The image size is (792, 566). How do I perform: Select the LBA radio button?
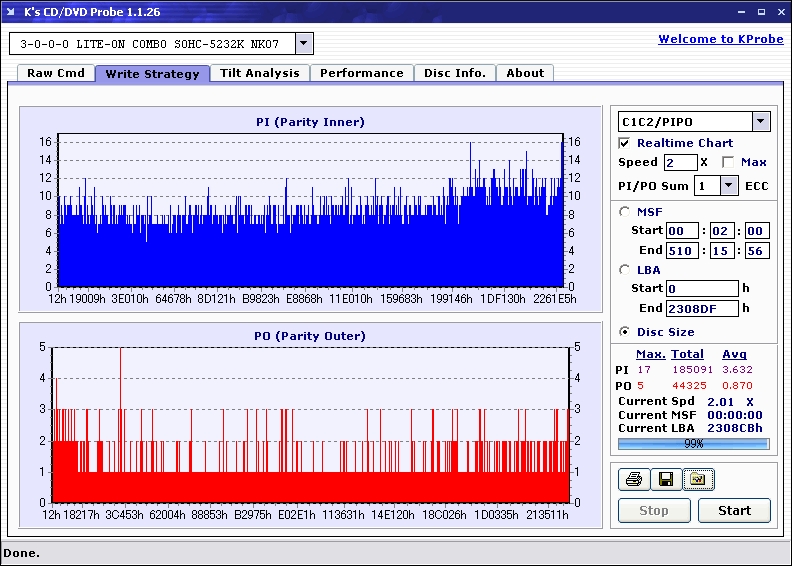click(x=625, y=269)
